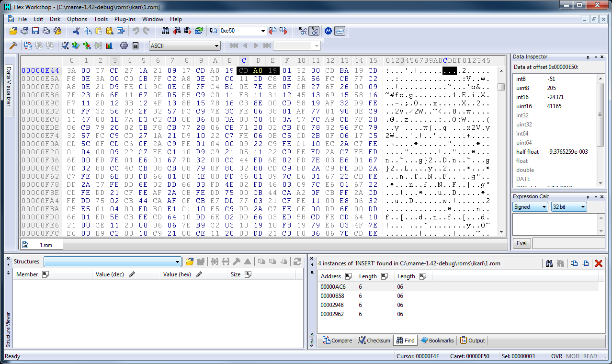Open the Structures combo box
Image resolution: width=612 pixels, height=364 pixels.
coord(113,262)
